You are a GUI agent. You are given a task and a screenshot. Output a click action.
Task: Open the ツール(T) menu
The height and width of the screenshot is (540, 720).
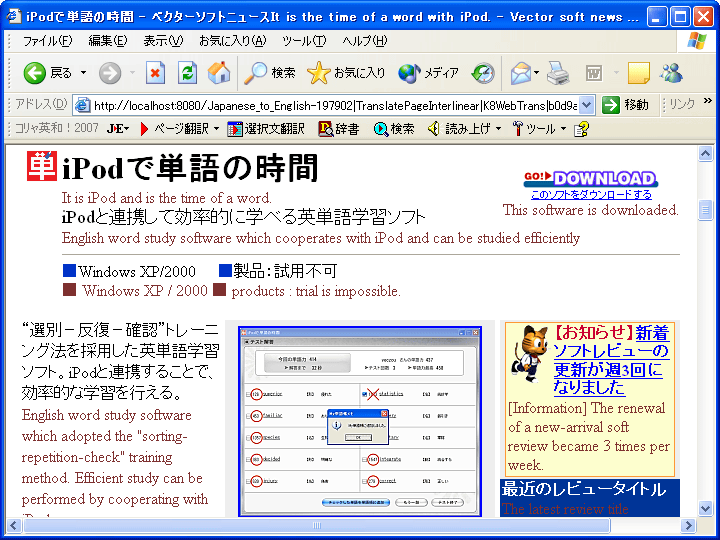pos(304,41)
